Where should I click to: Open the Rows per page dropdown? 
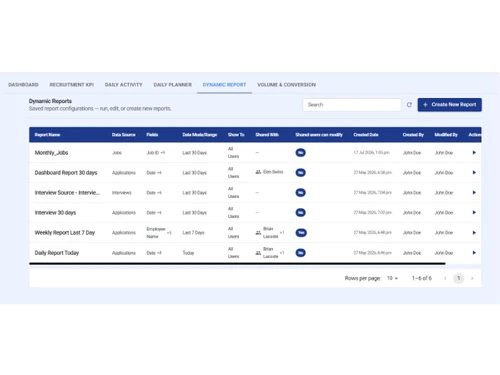(392, 278)
